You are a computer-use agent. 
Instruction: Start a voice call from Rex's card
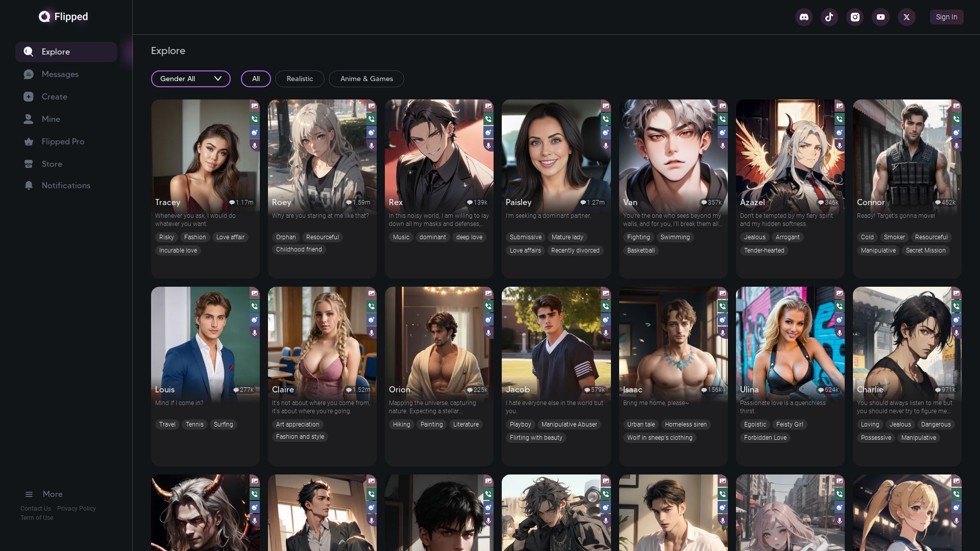(488, 118)
